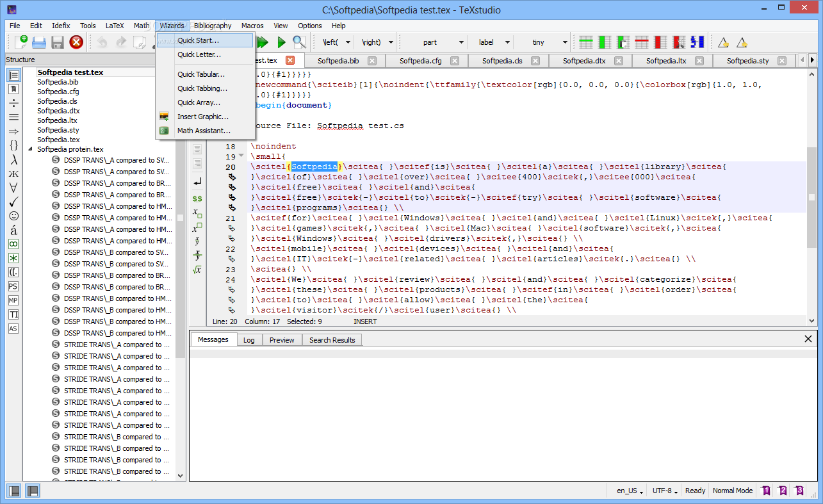Collapse fold arrow at line 19
This screenshot has width=823, height=504.
241,156
